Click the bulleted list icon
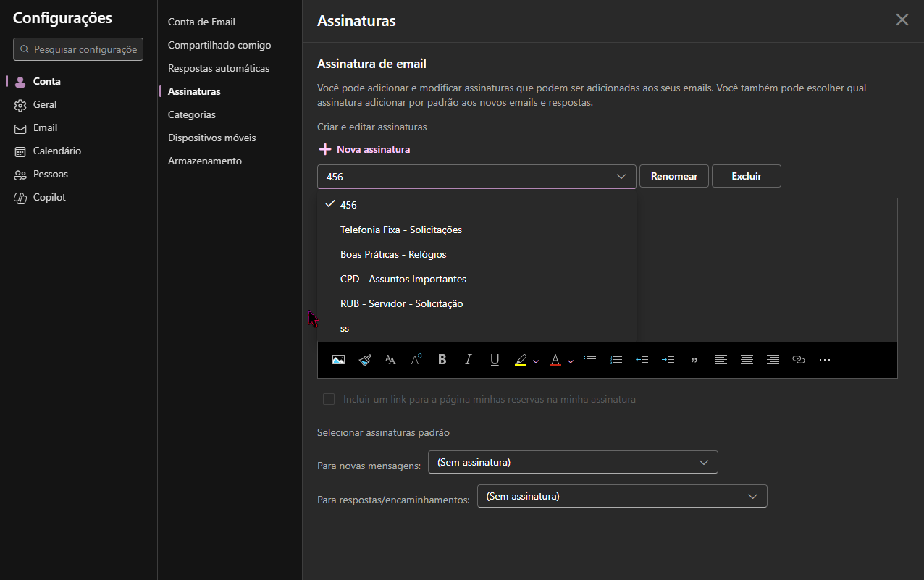The height and width of the screenshot is (580, 924). 590,360
